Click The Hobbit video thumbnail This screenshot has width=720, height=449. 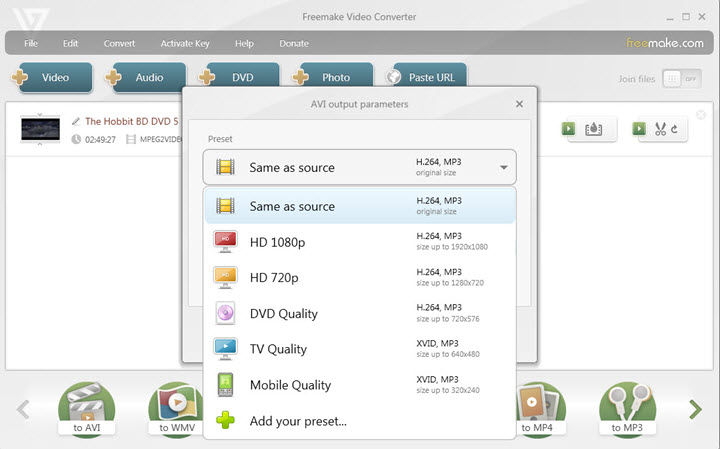[x=40, y=129]
